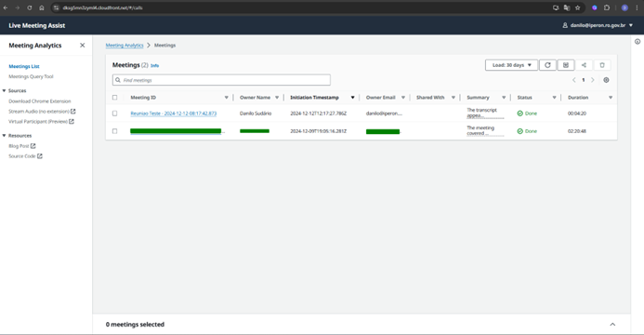Tick the select-all meetings checkbox
This screenshot has height=335, width=644.
pos(114,98)
